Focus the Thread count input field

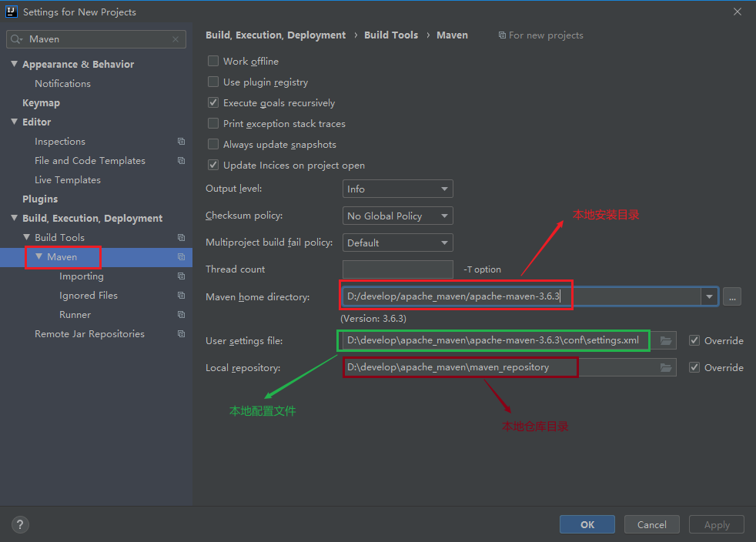click(398, 269)
